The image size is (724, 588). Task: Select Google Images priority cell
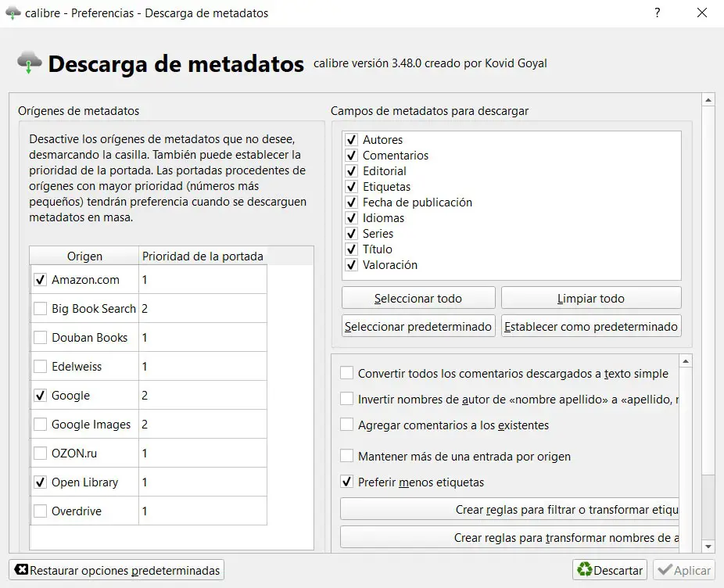203,424
